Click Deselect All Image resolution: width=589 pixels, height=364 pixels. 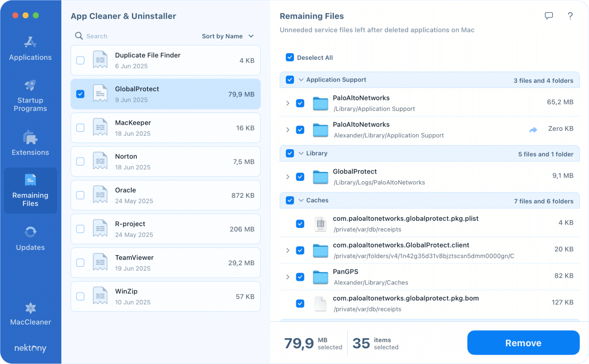coord(290,57)
